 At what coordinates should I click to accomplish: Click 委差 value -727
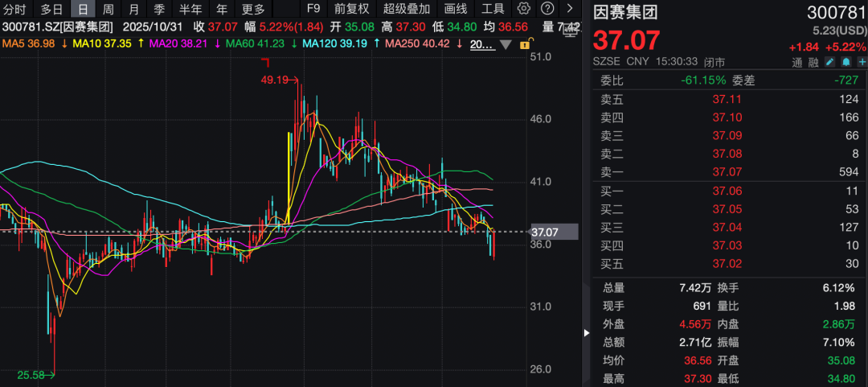846,80
